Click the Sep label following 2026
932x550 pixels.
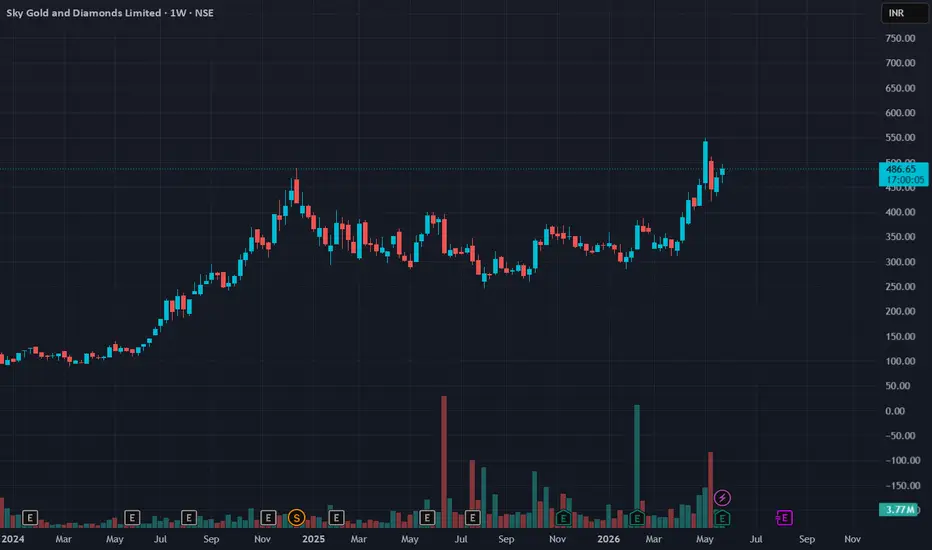pyautogui.click(x=807, y=539)
